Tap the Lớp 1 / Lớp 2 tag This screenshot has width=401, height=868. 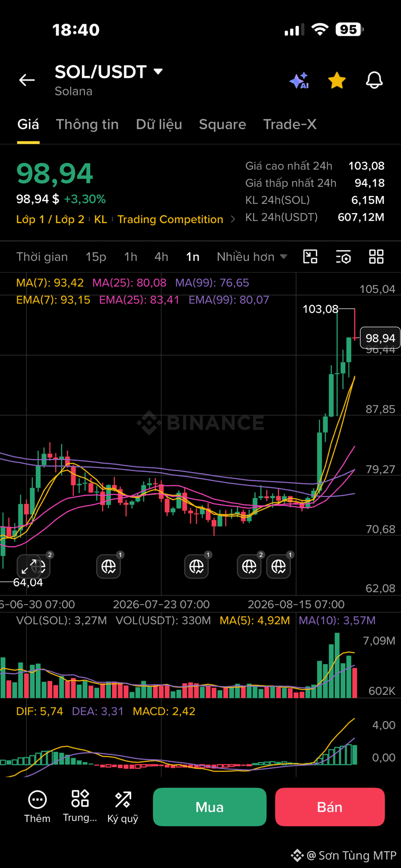pos(50,219)
